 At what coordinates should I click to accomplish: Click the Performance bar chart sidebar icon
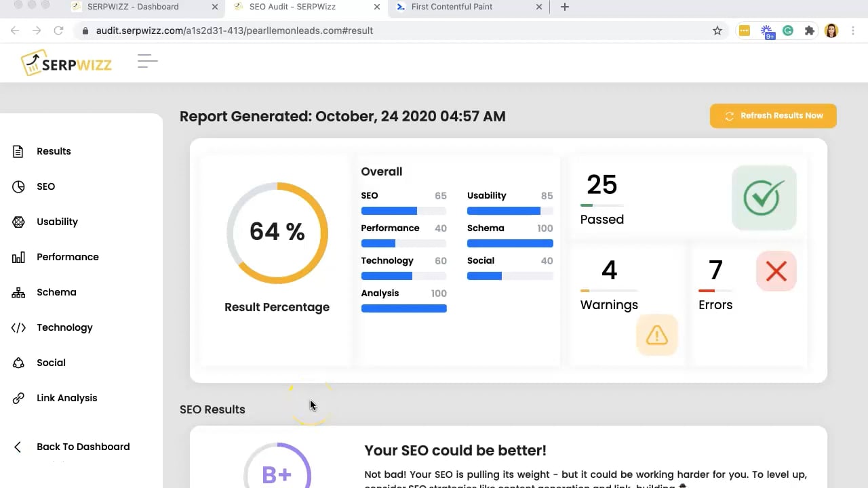tap(18, 257)
